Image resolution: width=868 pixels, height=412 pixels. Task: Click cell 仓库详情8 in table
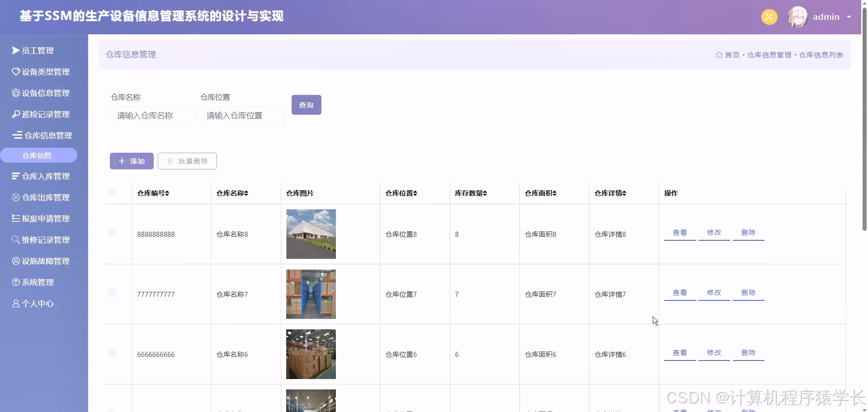click(x=610, y=234)
